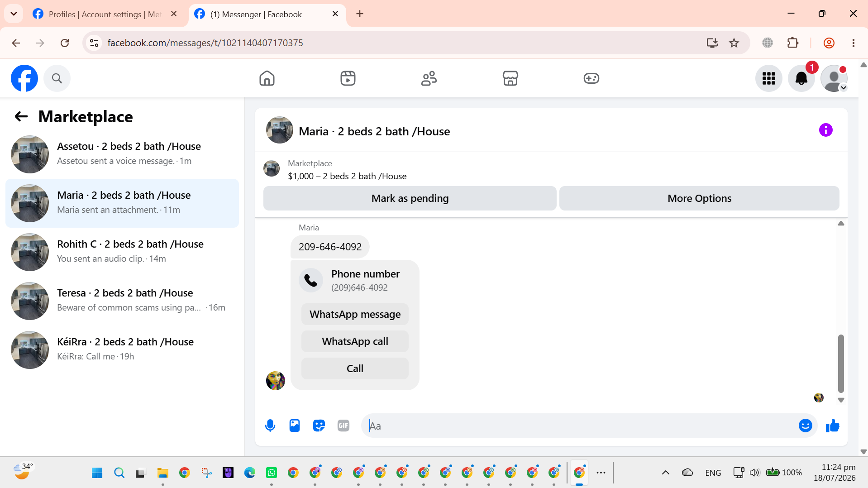Open the Facebook logo home link

24,78
